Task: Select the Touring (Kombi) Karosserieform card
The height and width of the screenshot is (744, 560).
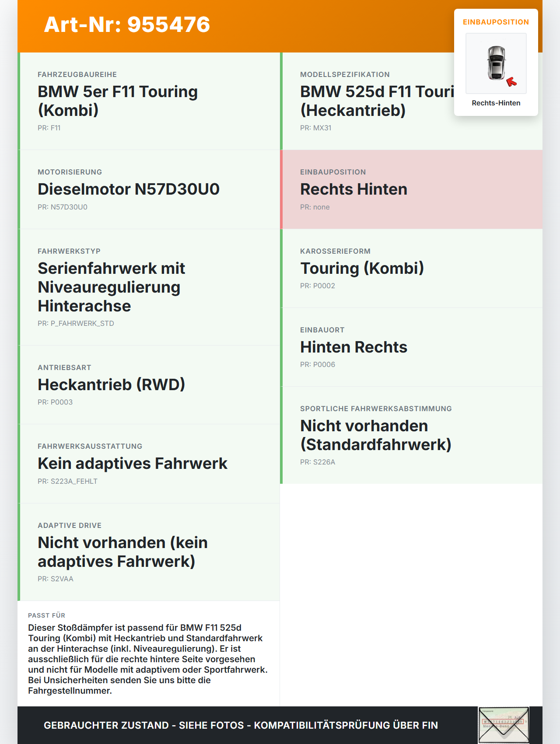Action: click(411, 268)
